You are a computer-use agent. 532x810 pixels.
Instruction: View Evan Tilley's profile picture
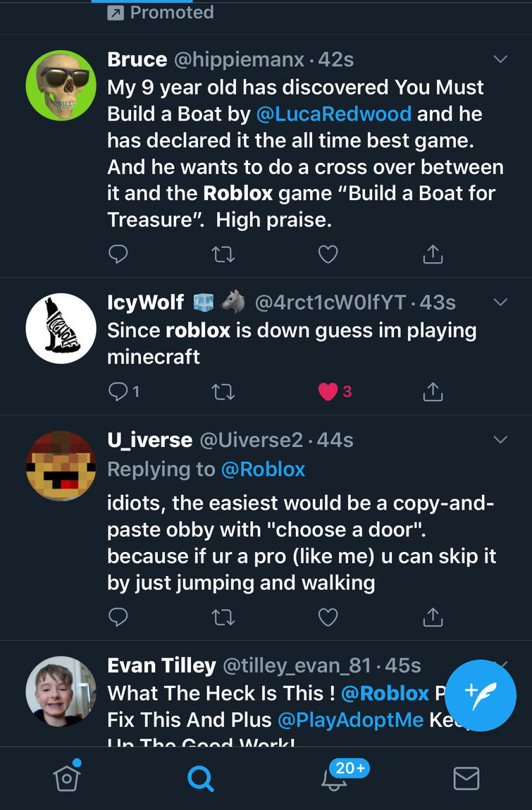(61, 692)
